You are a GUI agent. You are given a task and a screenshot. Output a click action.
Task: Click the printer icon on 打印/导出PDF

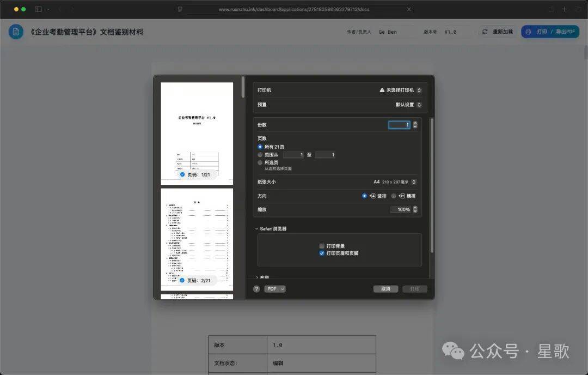(x=528, y=32)
